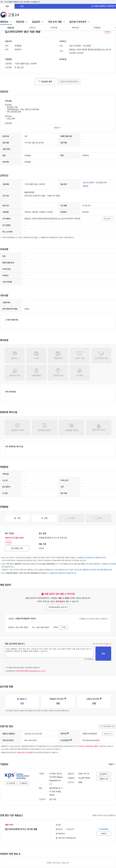Click the 장애인용 화장실 facility icon
The height and width of the screenshot is (868, 116).
(x=72, y=427)
